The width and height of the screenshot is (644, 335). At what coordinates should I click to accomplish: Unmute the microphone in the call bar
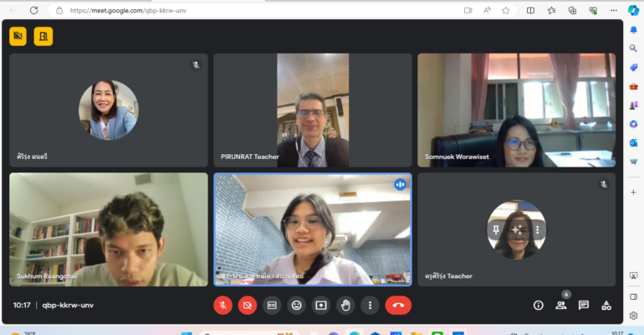tap(222, 306)
